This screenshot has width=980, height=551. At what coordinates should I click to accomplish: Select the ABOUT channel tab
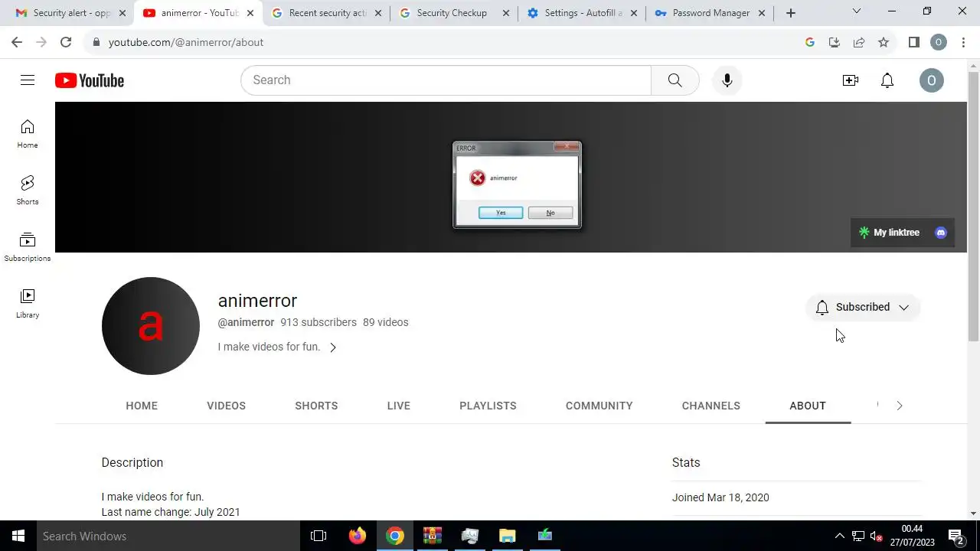pos(808,406)
